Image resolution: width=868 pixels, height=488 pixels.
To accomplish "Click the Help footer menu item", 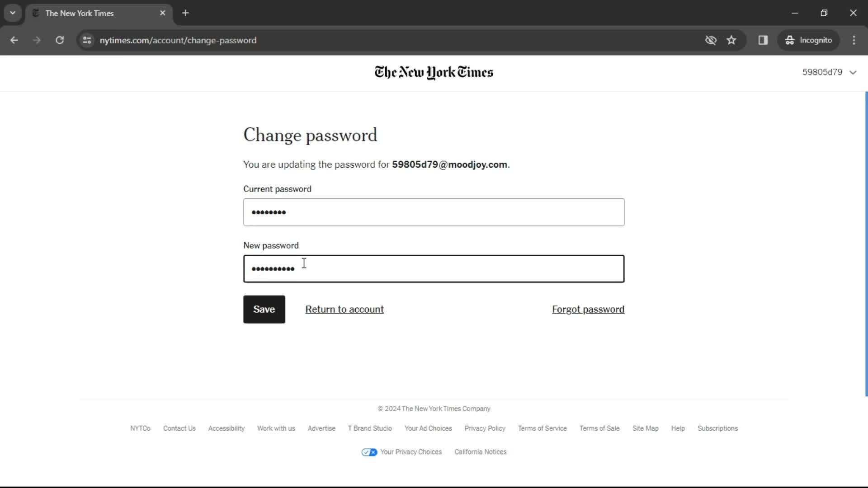I will click(x=678, y=428).
